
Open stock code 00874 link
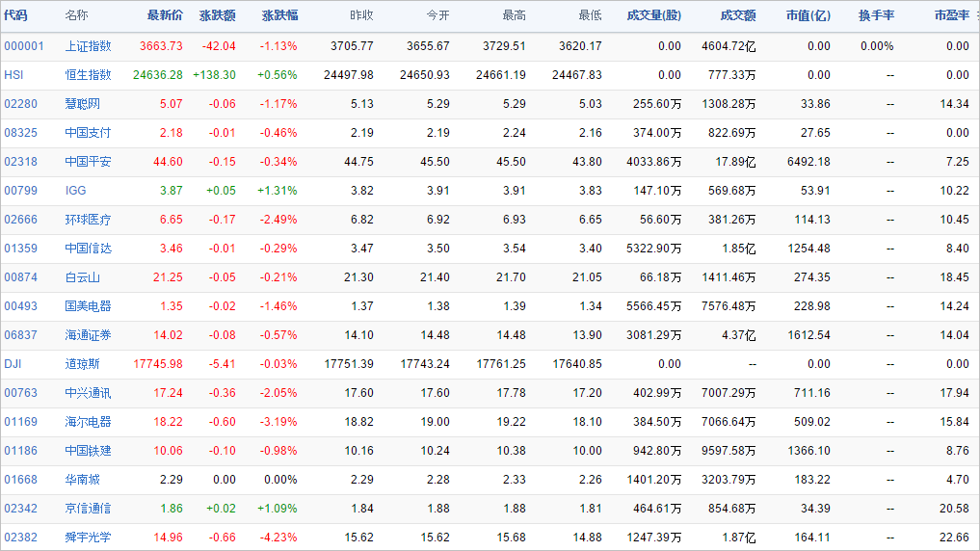20,277
